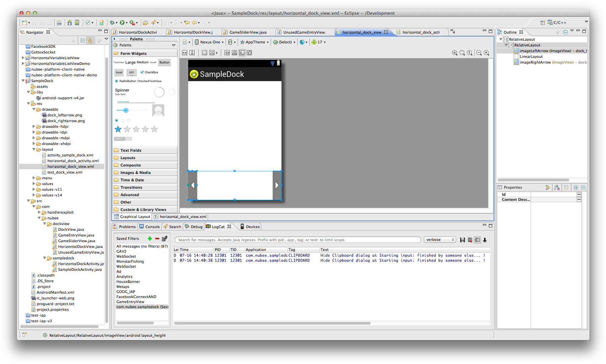Image resolution: width=606 pixels, height=364 pixels.
Task: Toggle the LogCat saved filters view display
Action: [x=477, y=240]
